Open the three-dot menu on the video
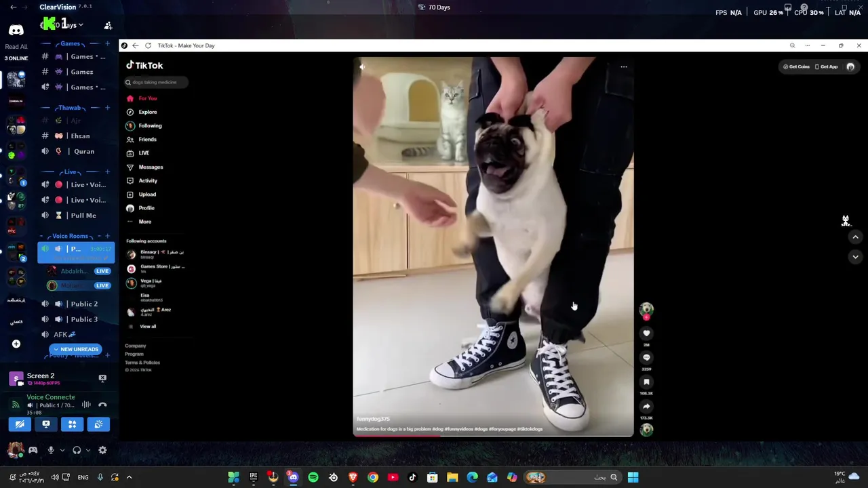 624,66
